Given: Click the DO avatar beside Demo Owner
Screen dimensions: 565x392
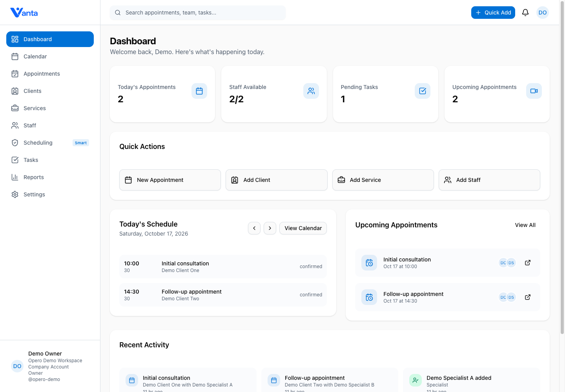Looking at the screenshot, I should coord(17,366).
